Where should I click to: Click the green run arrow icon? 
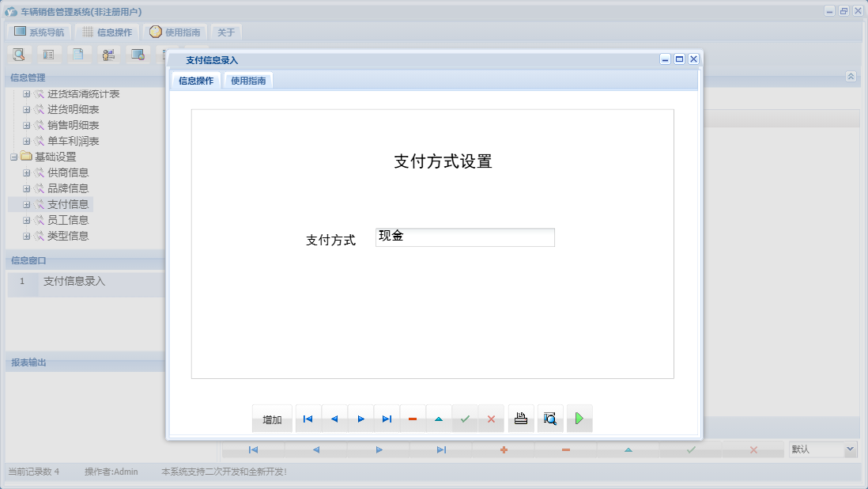(x=579, y=419)
